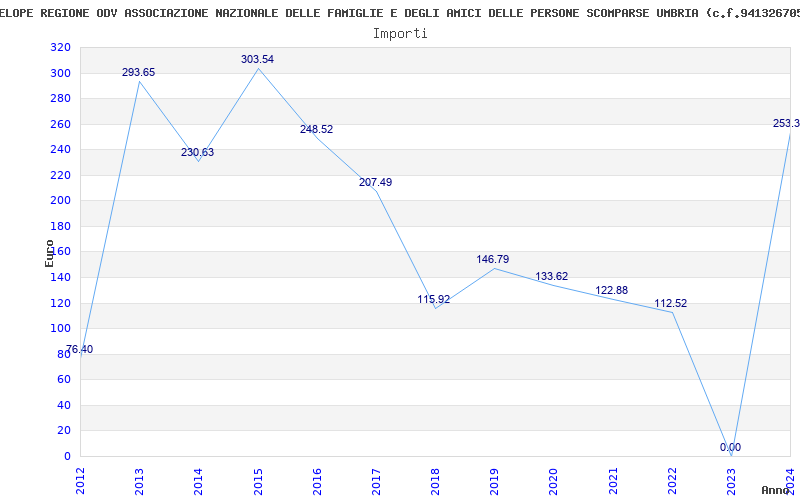Click the 200 y-axis tick label
Image resolution: width=800 pixels, height=500 pixels.
point(60,201)
